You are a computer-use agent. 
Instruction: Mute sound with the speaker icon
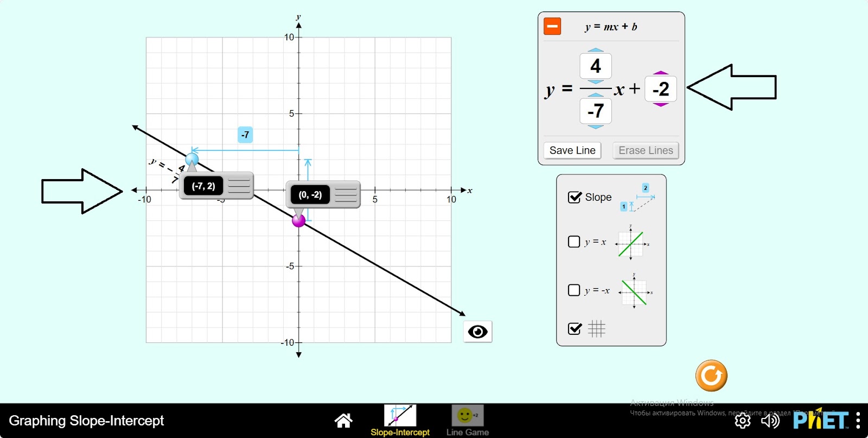(770, 421)
